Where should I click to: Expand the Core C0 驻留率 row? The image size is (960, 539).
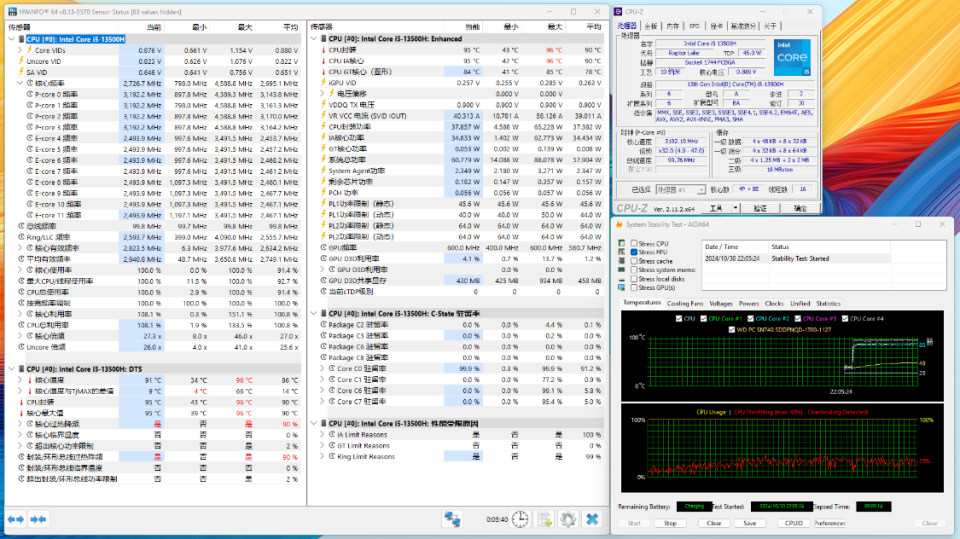click(323, 369)
